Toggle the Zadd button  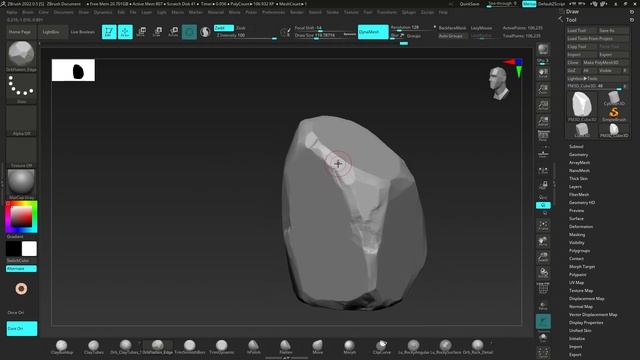(224, 28)
